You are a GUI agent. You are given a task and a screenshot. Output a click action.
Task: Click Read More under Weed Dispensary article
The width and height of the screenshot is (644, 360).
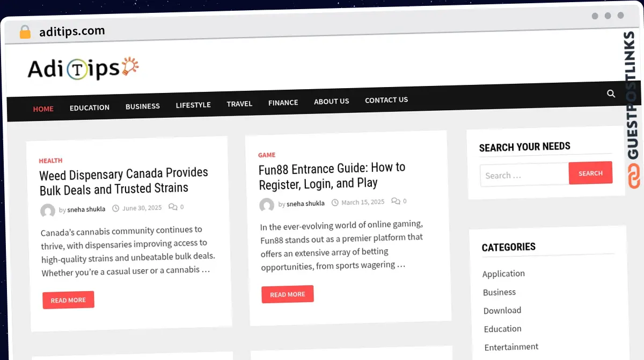click(68, 300)
